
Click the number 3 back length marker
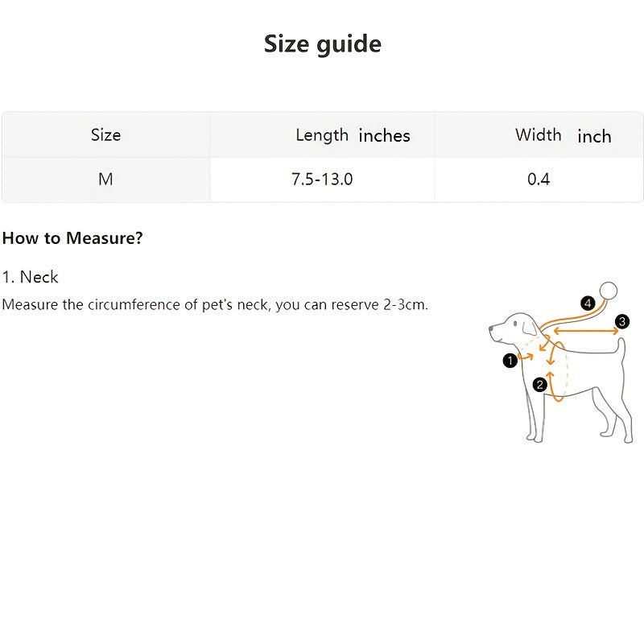tap(622, 323)
